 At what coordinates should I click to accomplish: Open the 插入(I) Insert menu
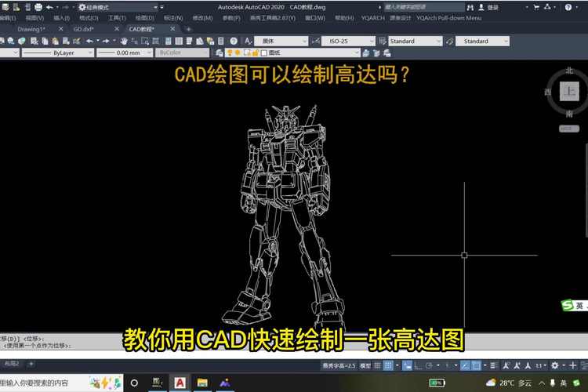point(61,17)
